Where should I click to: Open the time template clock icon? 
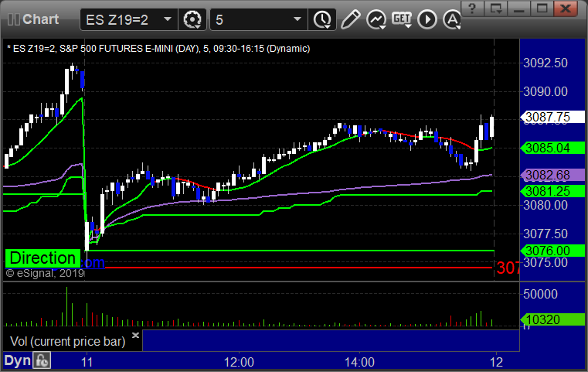coord(322,19)
